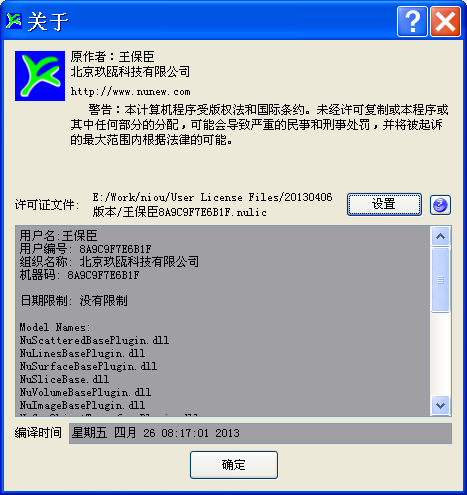Click the scrollbar down arrow in license info

coord(440,405)
